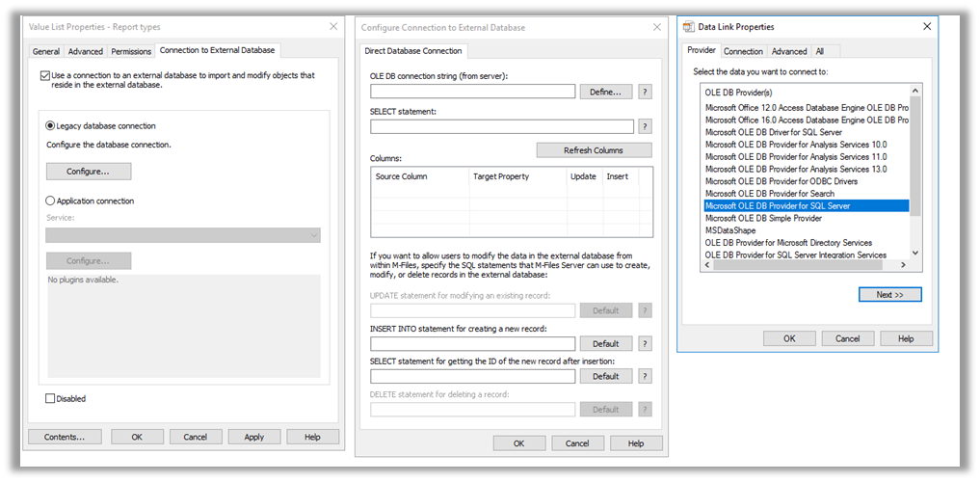
Task: Click Help in Value List Properties
Action: coord(312,437)
